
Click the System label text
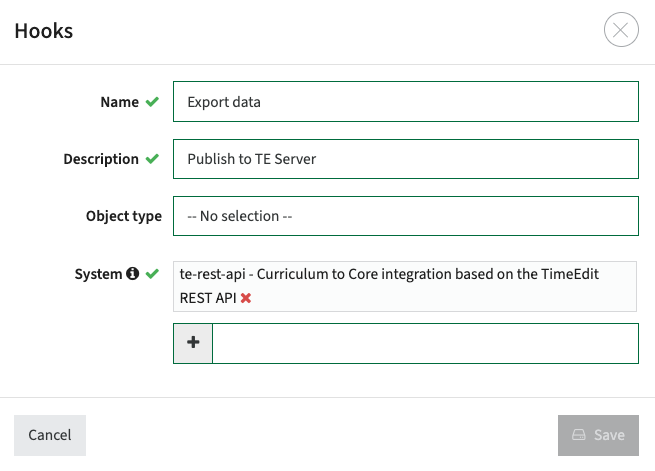[x=98, y=274]
